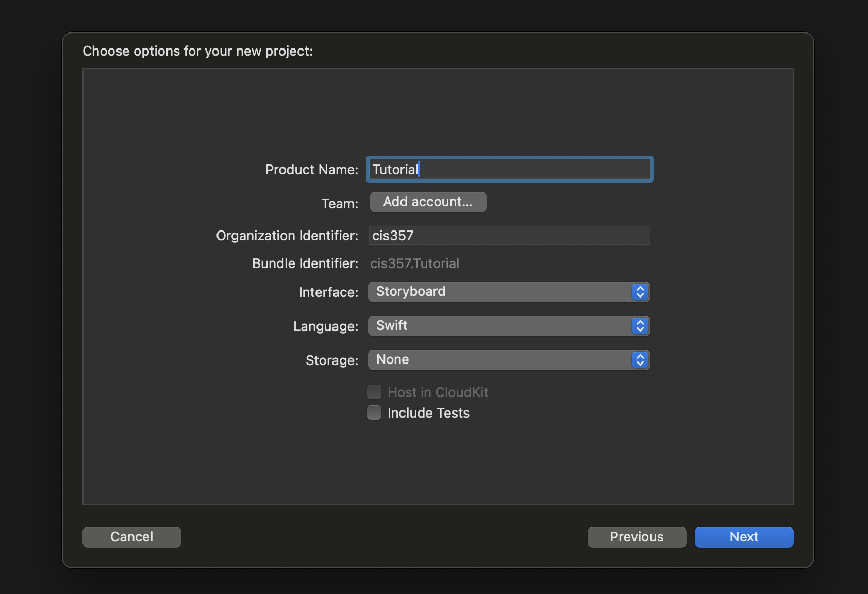Screen dimensions: 868x594
Task: Click the Product Name: label
Action: tap(312, 170)
